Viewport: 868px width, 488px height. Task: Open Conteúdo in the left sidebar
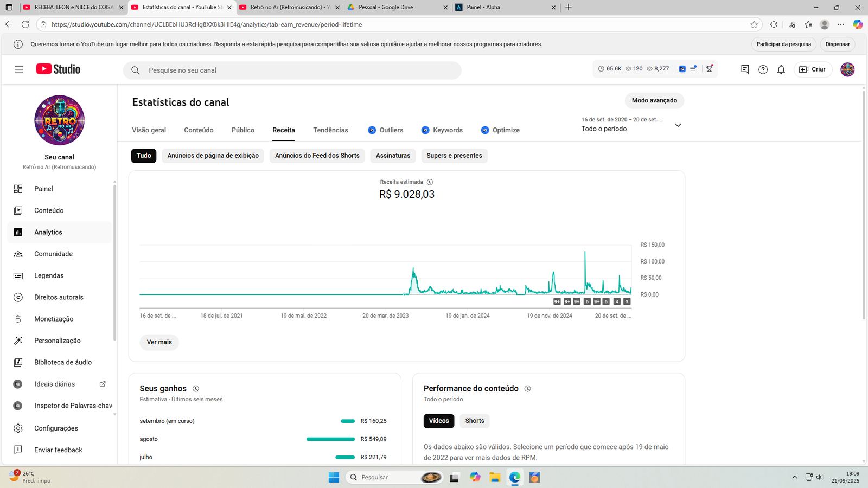tap(60, 210)
